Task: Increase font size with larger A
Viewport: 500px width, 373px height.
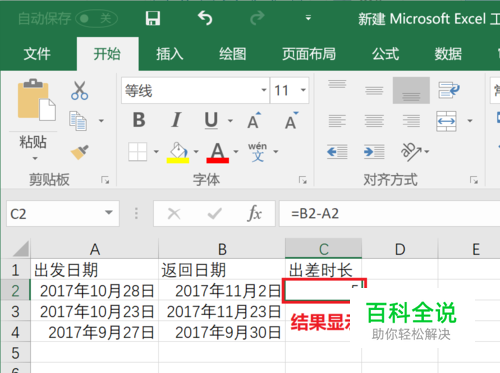Action: pyautogui.click(x=255, y=120)
